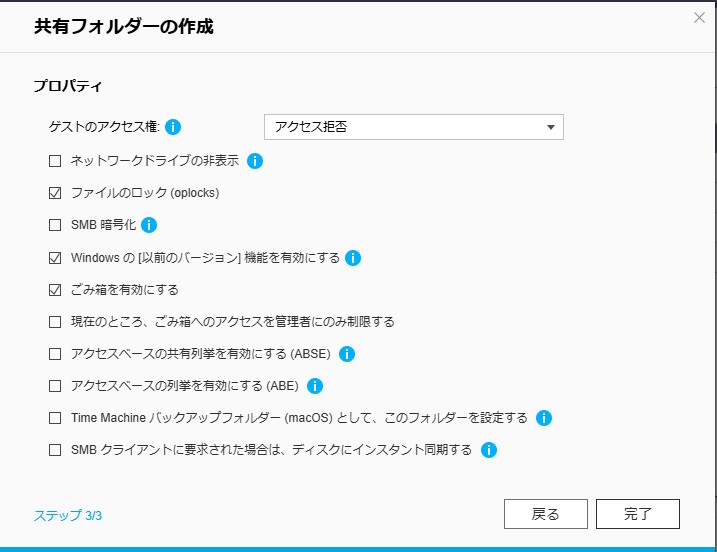Enable アクセスベースの列挙 (ABE) checkbox

55,386
